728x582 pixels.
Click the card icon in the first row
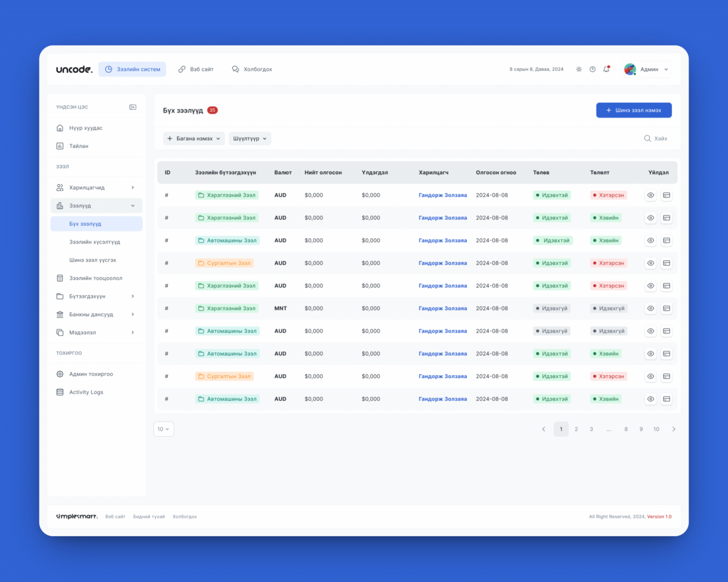pos(667,195)
